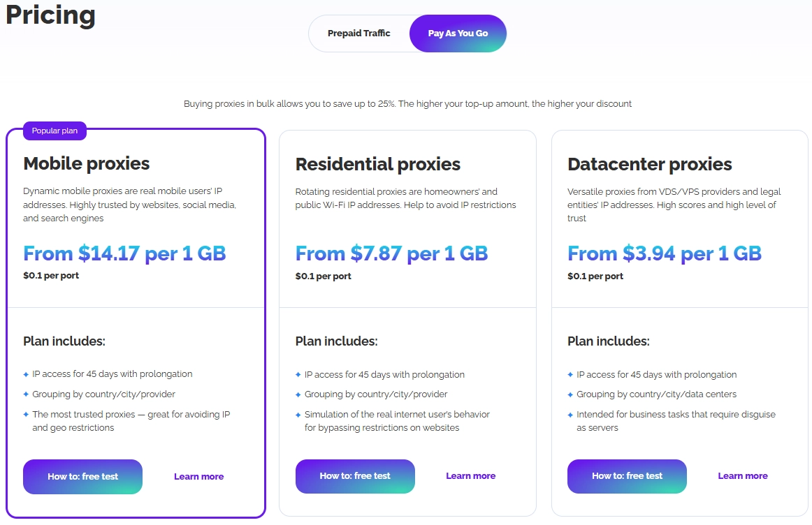Learn more about Residential proxies
Screen dimensions: 812x525
(470, 476)
